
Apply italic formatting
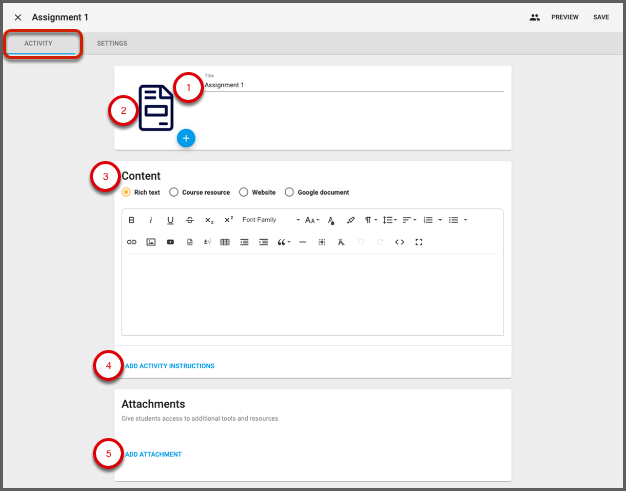coord(151,220)
